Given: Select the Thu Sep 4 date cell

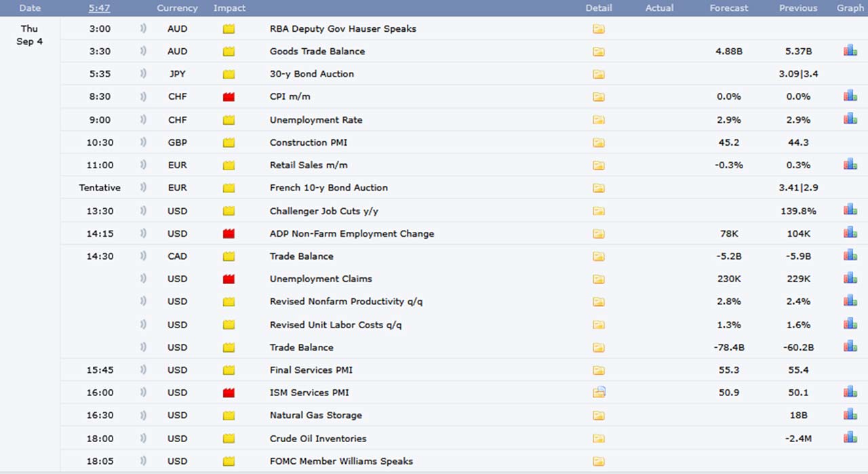Looking at the screenshot, I should 29,35.
